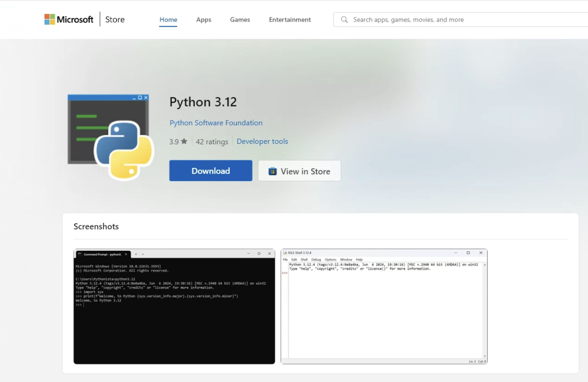Click the Microsoft logo

coord(69,20)
